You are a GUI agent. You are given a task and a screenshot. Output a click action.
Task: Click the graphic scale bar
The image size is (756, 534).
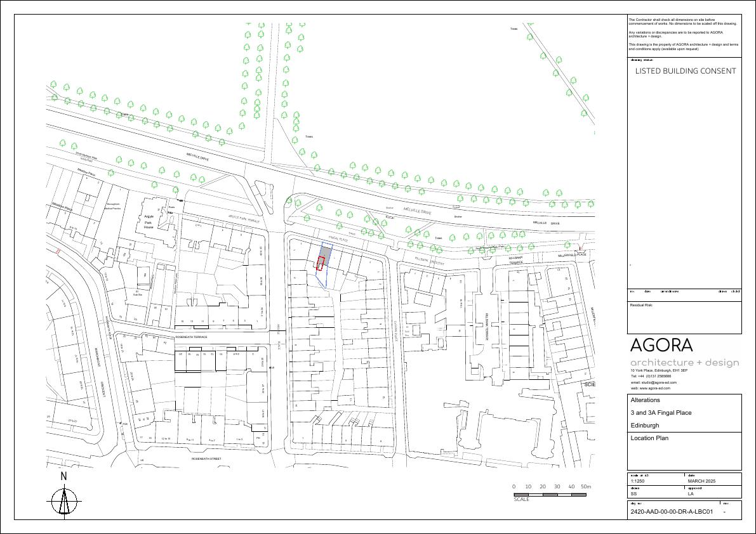[550, 494]
